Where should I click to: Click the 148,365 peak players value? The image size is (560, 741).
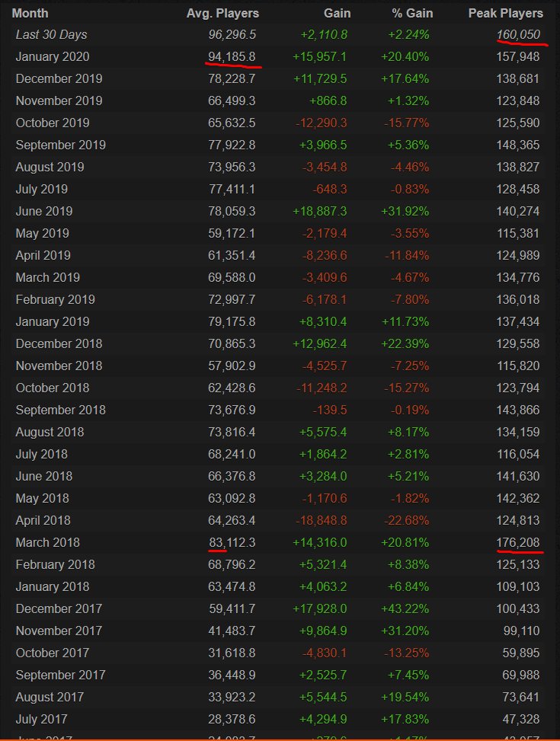coord(518,145)
